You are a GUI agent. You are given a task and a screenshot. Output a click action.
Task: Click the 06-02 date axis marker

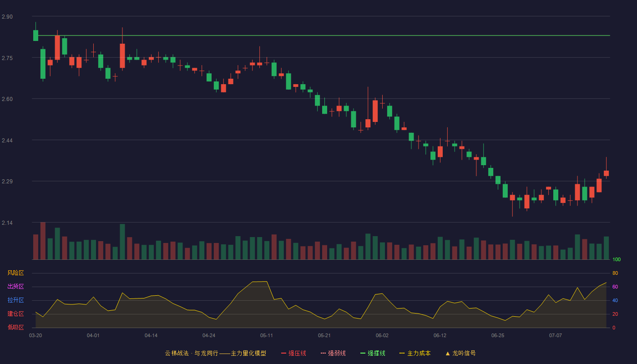382,335
